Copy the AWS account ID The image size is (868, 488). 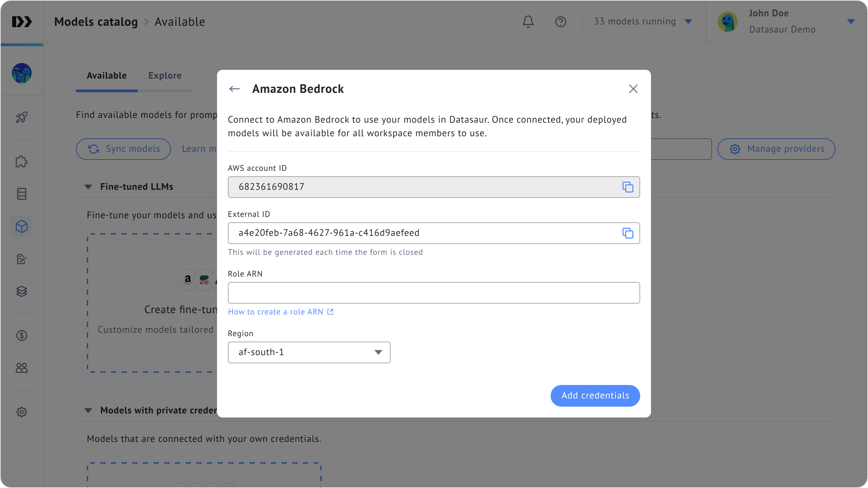point(628,187)
